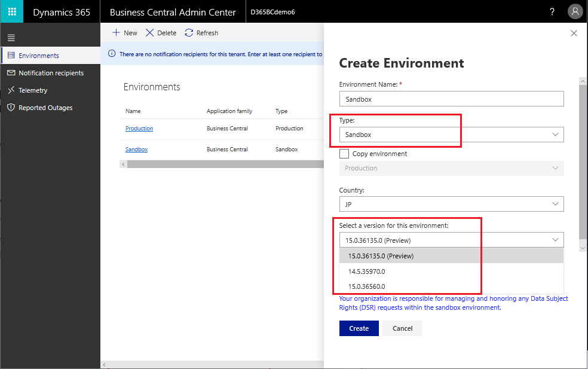Select version 14.5.35970.0 option
The width and height of the screenshot is (588, 369).
coord(452,272)
